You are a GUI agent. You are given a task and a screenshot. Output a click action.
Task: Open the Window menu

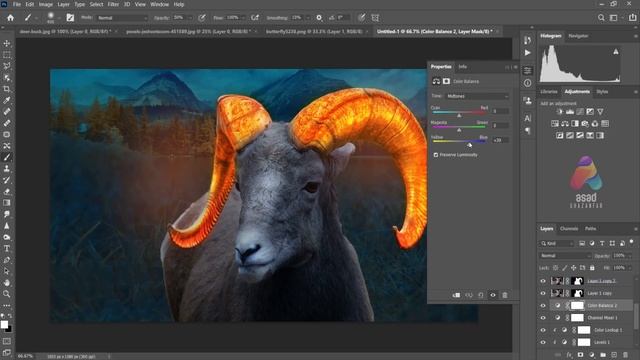coord(159,4)
